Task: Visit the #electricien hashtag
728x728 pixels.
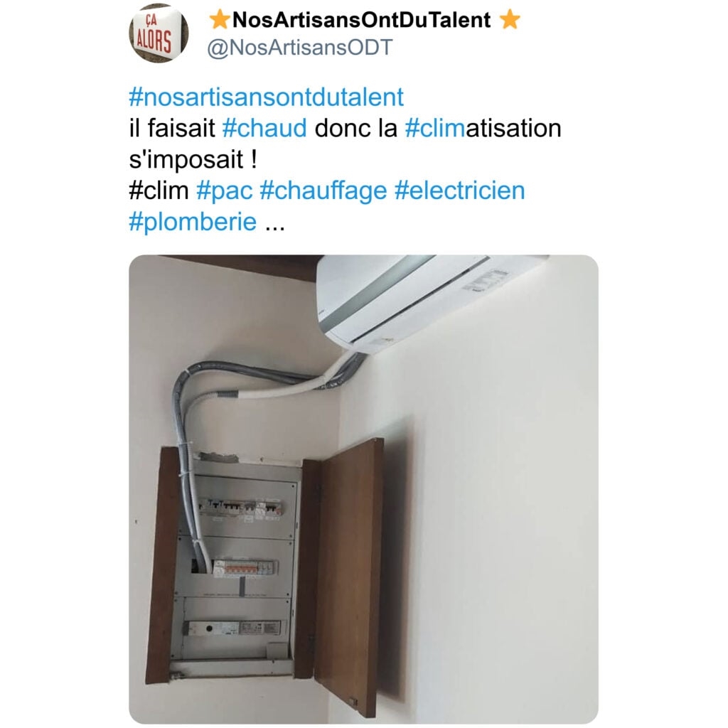Action: tap(460, 191)
